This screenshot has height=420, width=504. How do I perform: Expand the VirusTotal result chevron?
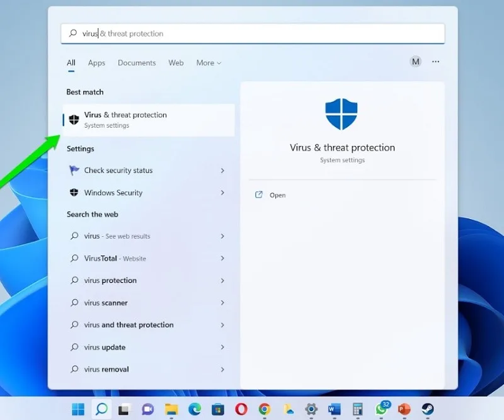[x=222, y=258]
